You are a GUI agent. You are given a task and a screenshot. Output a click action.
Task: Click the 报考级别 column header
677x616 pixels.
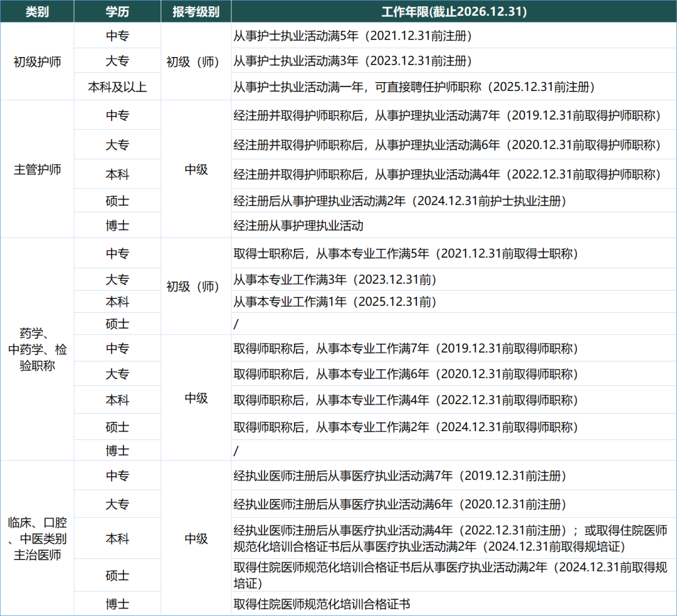point(196,11)
